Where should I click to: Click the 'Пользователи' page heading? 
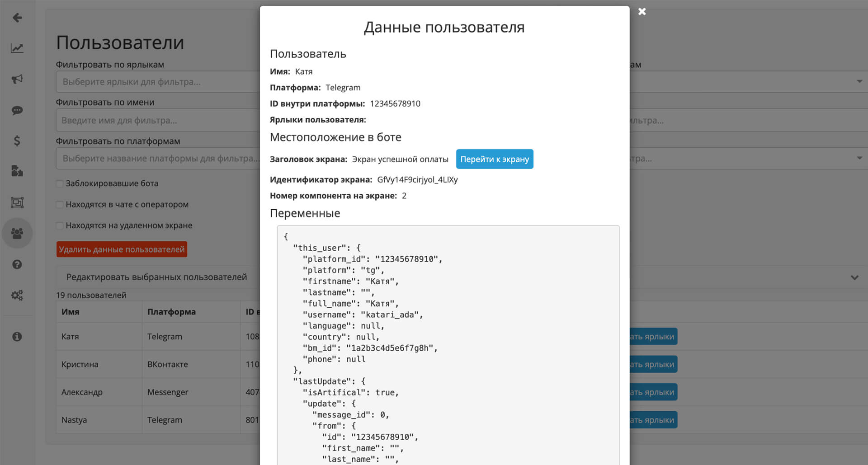coord(120,43)
